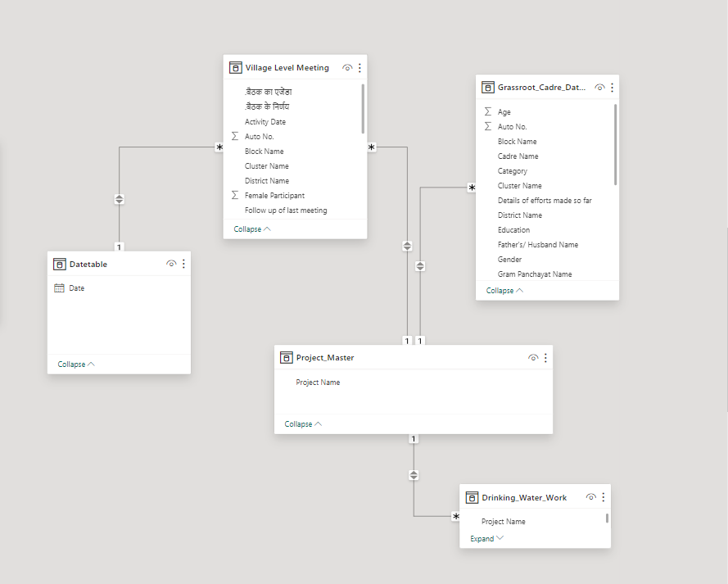Select Gram Panchayat Name field
Image resolution: width=728 pixels, height=584 pixels.
(535, 274)
